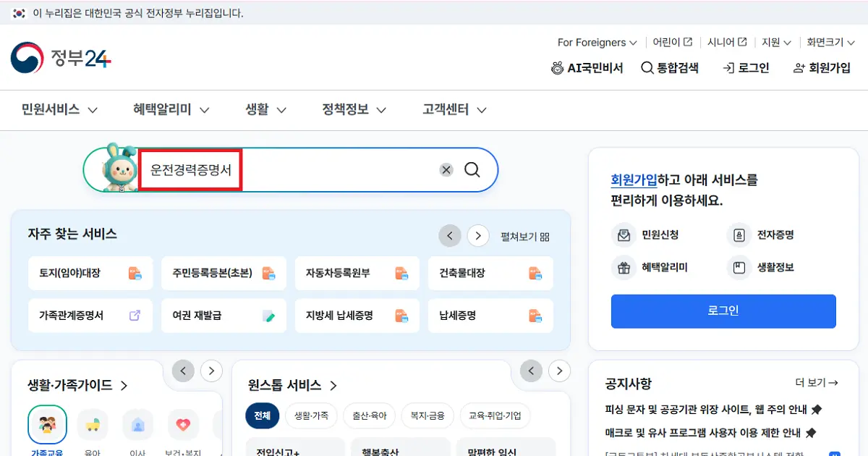Expand the 고객센터 menu
Image resolution: width=868 pixels, height=456 pixels.
pos(455,110)
